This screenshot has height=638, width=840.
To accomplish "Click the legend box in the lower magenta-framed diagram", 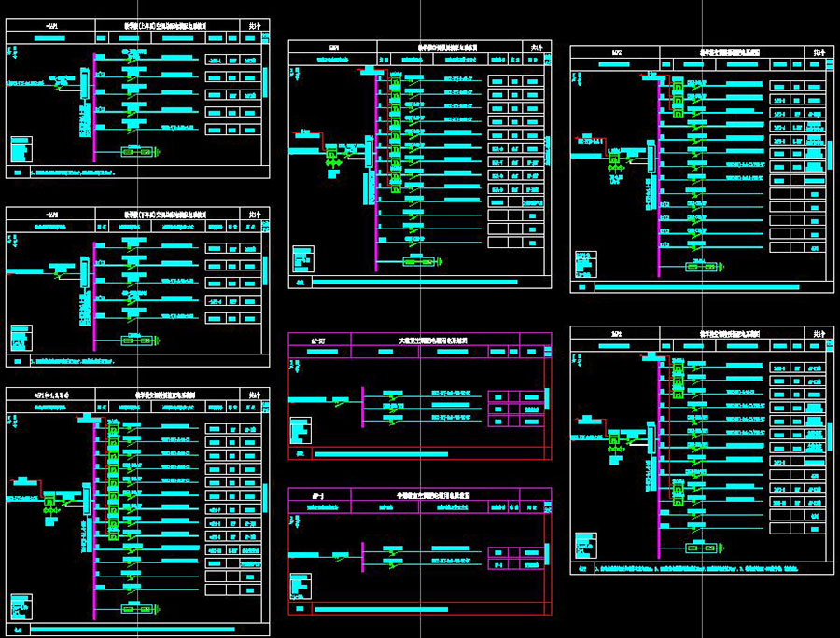I will point(301,586).
